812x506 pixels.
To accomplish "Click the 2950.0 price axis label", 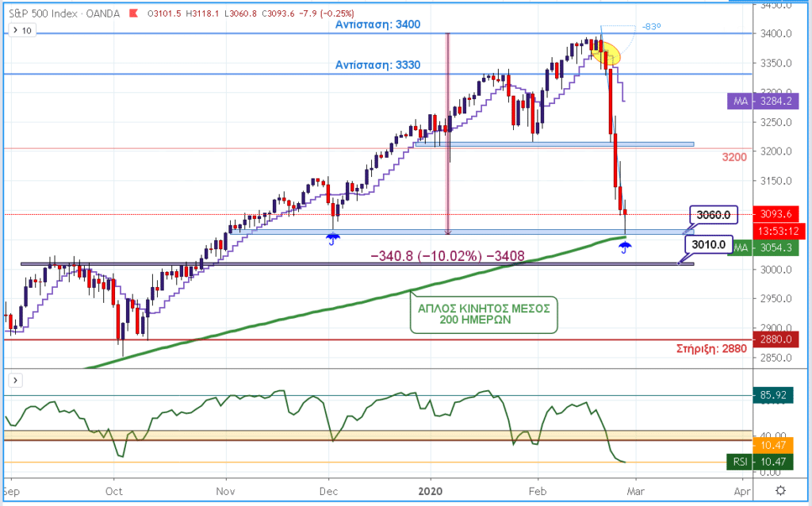I will pyautogui.click(x=776, y=299).
